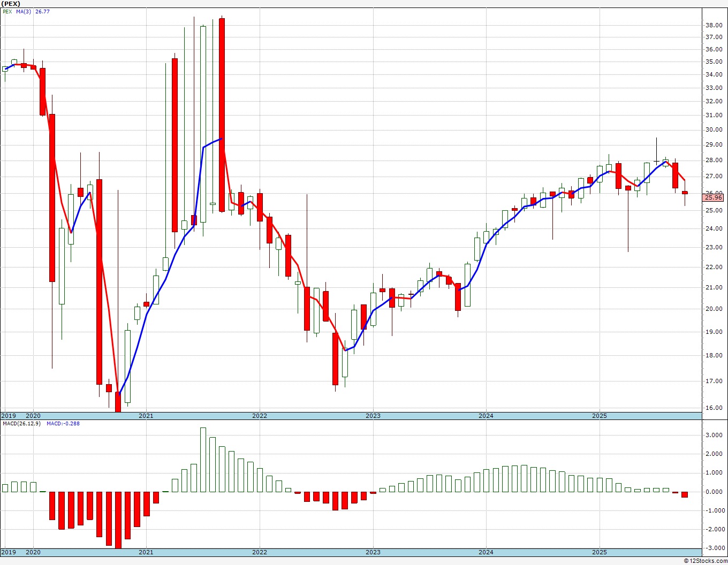Select the MA(3) legend label

tap(24, 11)
